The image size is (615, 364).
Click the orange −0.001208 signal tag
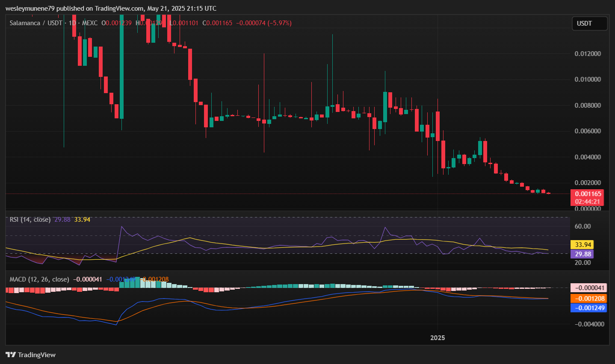[588, 299]
